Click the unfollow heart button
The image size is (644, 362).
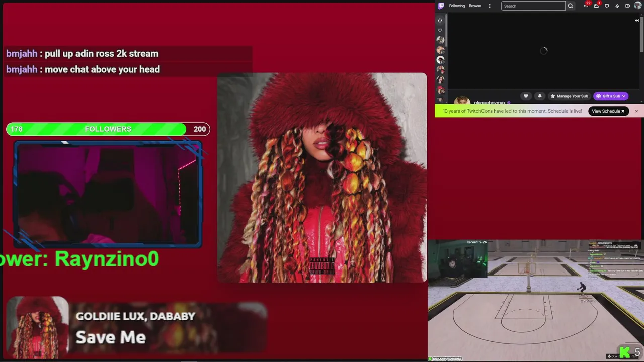526,96
